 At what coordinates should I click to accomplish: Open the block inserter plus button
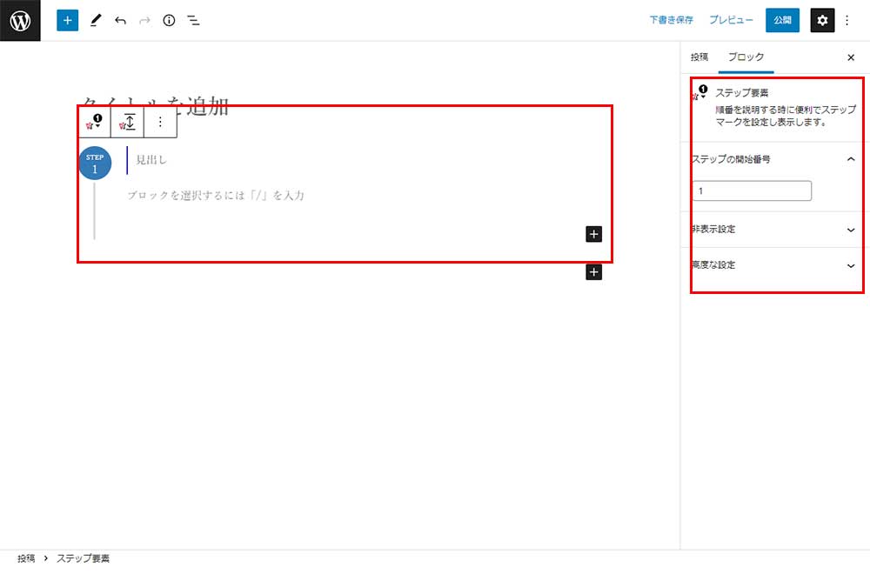tap(68, 20)
